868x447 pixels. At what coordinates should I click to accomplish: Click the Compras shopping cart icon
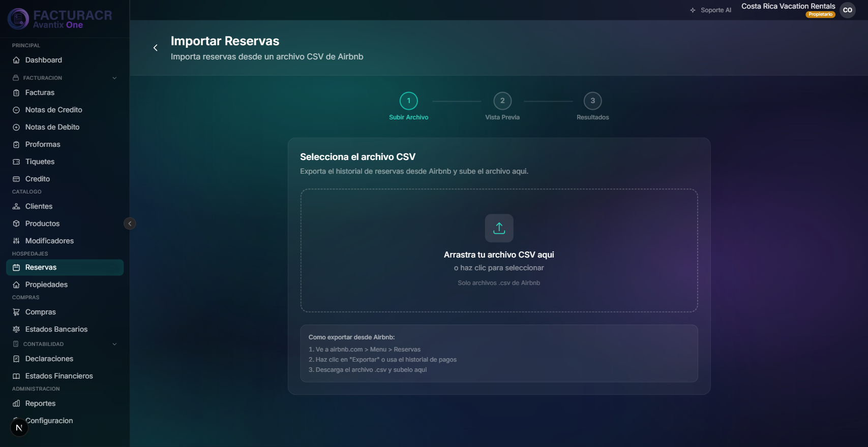click(16, 312)
